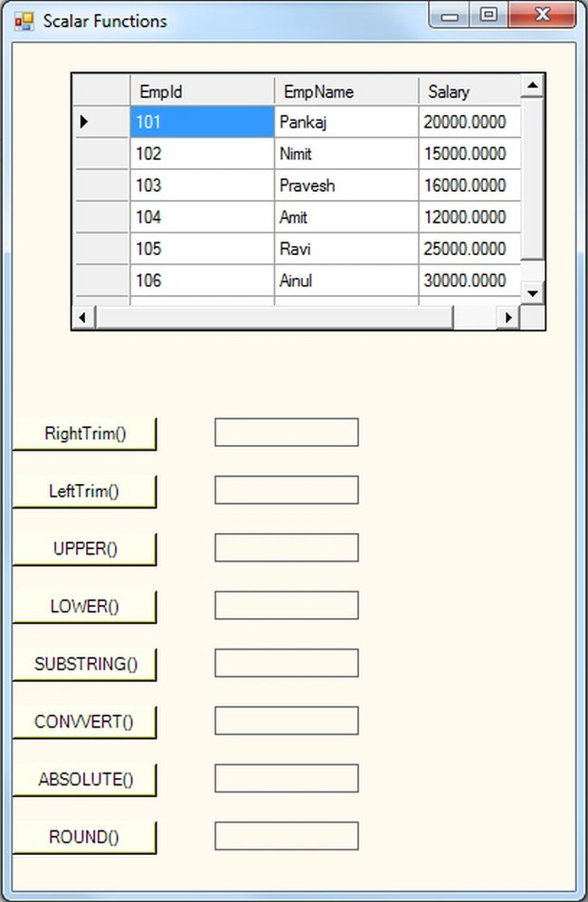Select the salary cell 25000.0000
This screenshot has height=902, width=588.
(x=469, y=249)
